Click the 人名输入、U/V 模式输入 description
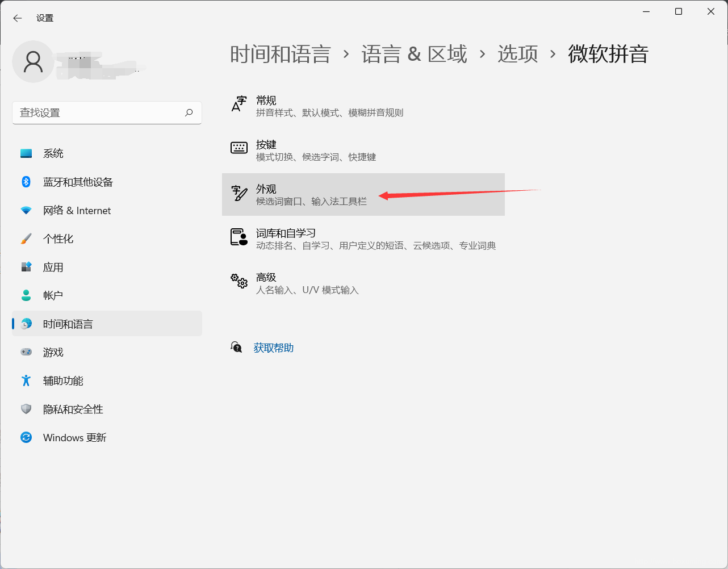Viewport: 728px width, 569px height. click(307, 290)
